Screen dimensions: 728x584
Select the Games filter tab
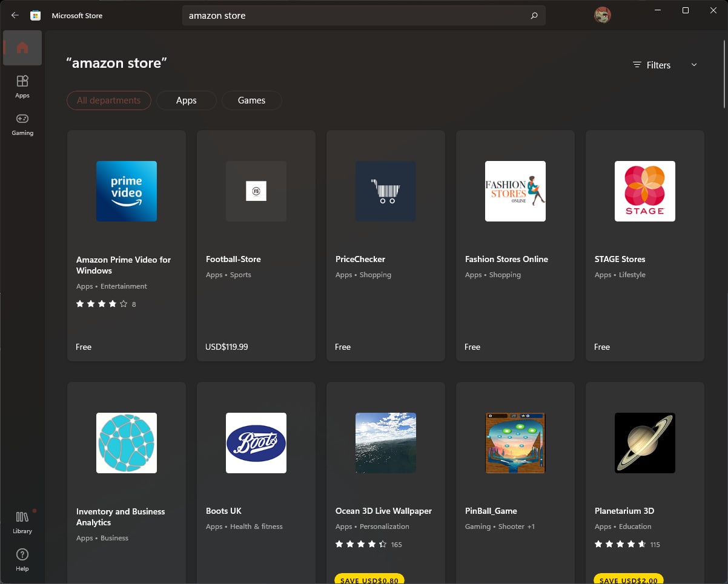coord(252,100)
